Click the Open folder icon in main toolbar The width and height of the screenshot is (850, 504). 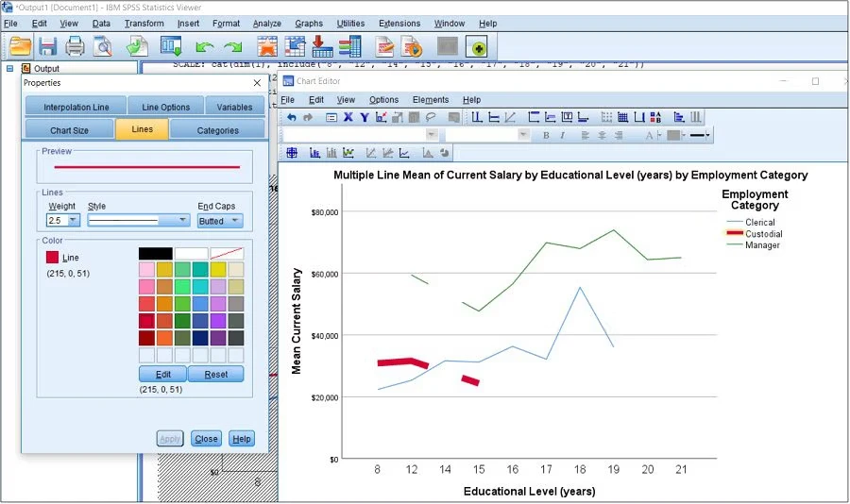pyautogui.click(x=20, y=46)
